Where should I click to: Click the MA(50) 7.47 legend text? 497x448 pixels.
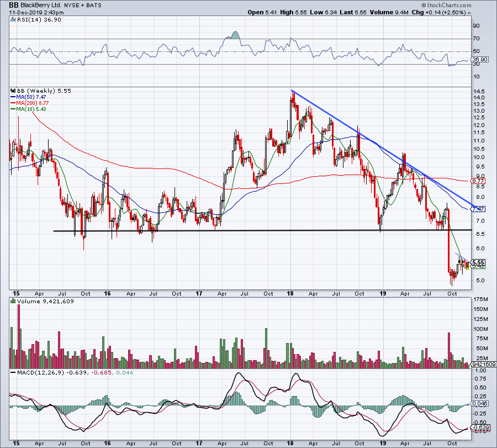click(31, 97)
